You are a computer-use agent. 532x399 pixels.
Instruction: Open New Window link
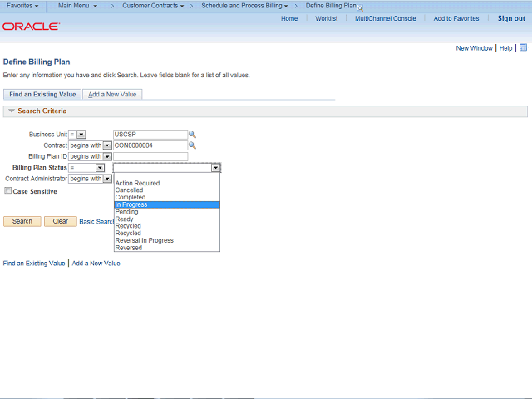click(x=474, y=48)
